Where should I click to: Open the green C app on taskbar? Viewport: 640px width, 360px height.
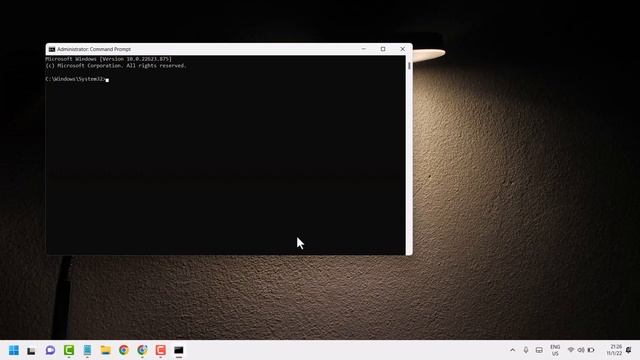coord(69,350)
